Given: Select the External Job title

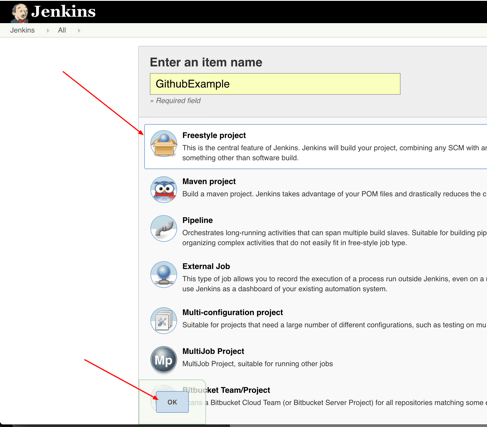Looking at the screenshot, I should 206,266.
